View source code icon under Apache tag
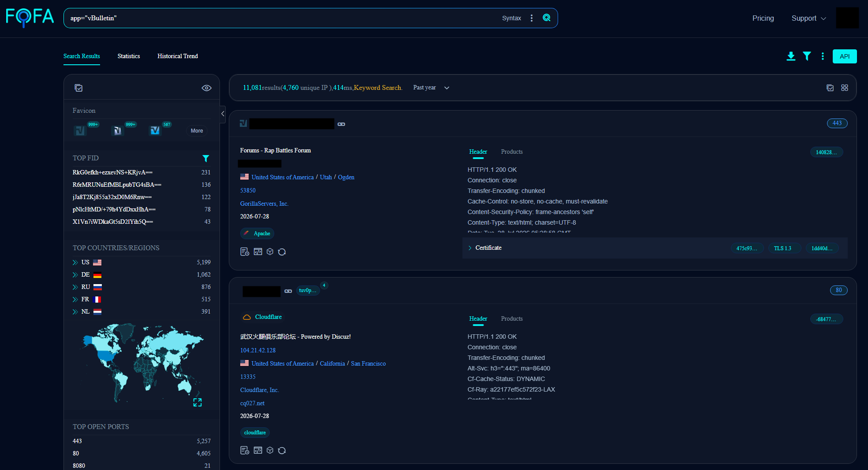The image size is (868, 470). pos(258,252)
